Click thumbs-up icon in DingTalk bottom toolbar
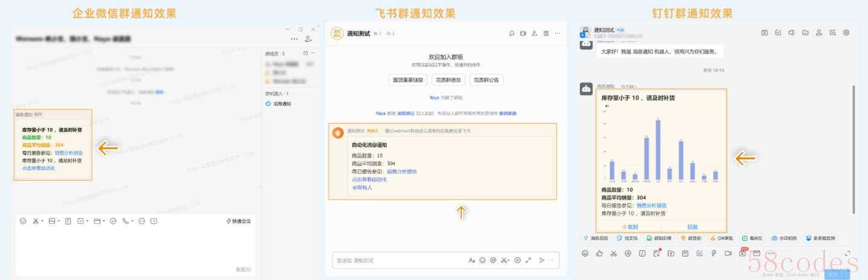868x280 pixels. [600, 253]
